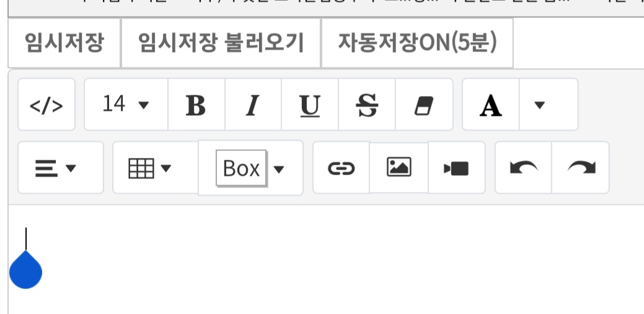Screen dimensions: 644x314
Task: Redo the last undone edit
Action: (580, 167)
